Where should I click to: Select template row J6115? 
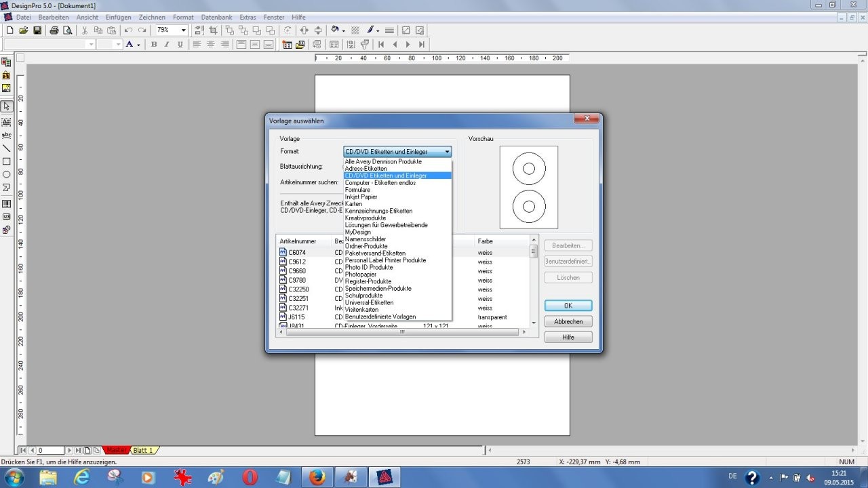[x=403, y=317]
